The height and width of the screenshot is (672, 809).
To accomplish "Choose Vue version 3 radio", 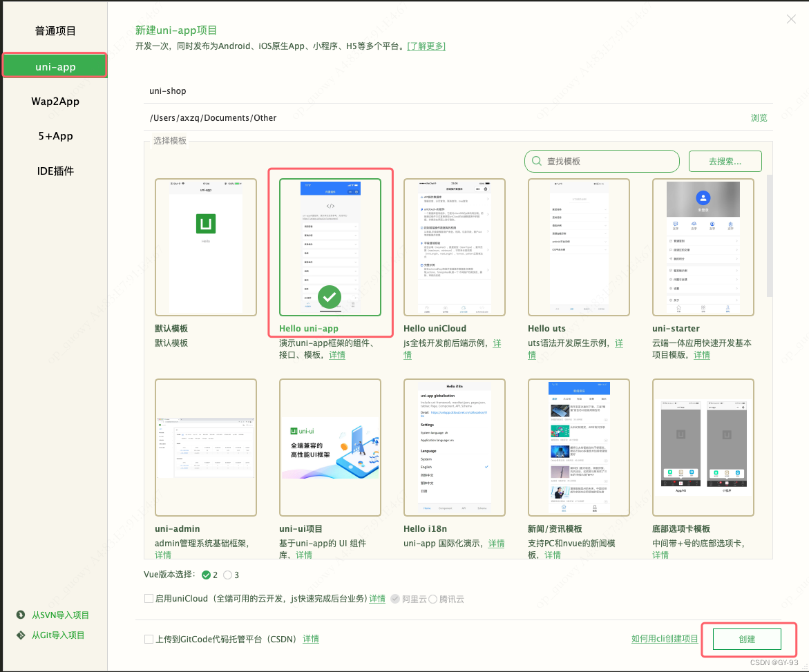I will pyautogui.click(x=227, y=575).
